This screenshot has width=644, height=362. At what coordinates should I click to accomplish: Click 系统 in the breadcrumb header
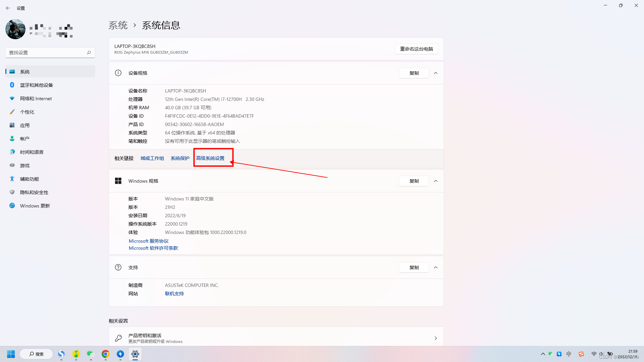click(x=118, y=25)
